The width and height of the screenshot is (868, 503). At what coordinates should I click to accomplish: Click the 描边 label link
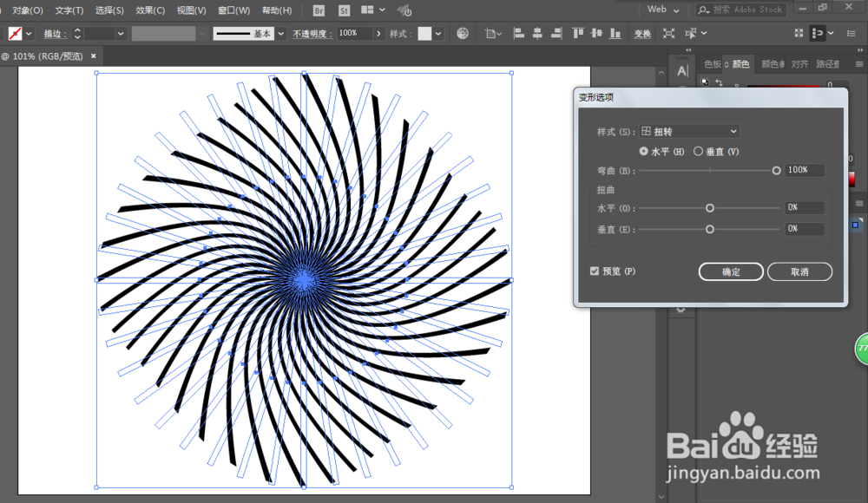pyautogui.click(x=55, y=35)
